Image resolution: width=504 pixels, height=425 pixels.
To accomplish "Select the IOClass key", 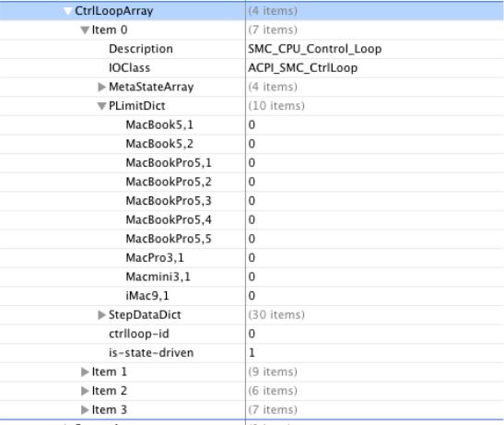I will [x=130, y=68].
